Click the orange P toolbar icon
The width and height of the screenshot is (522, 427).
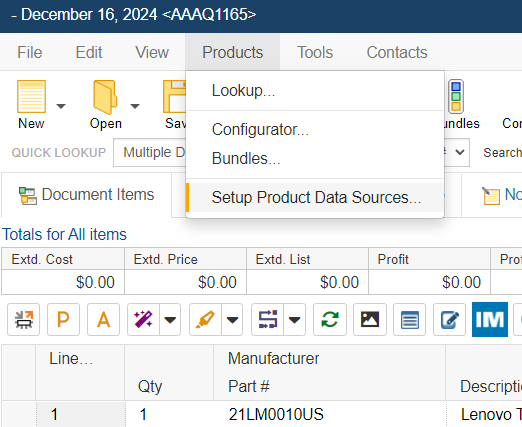63,319
